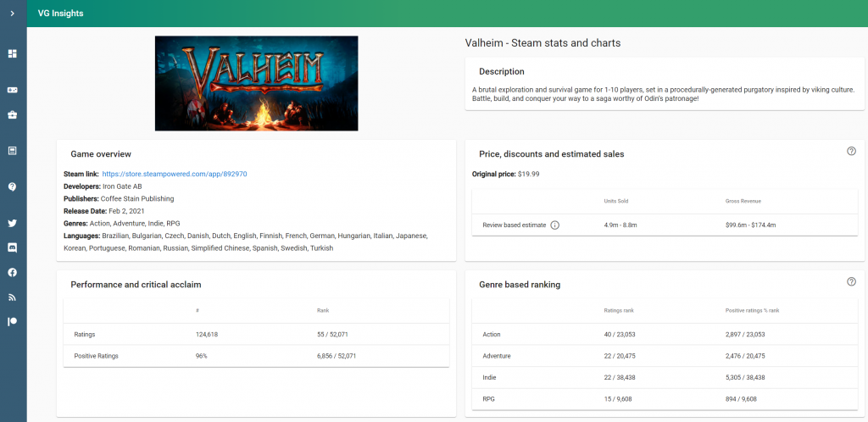Select the $99.6m - $174.4m gross revenue value
Viewport: 868px width, 422px height.
point(749,225)
